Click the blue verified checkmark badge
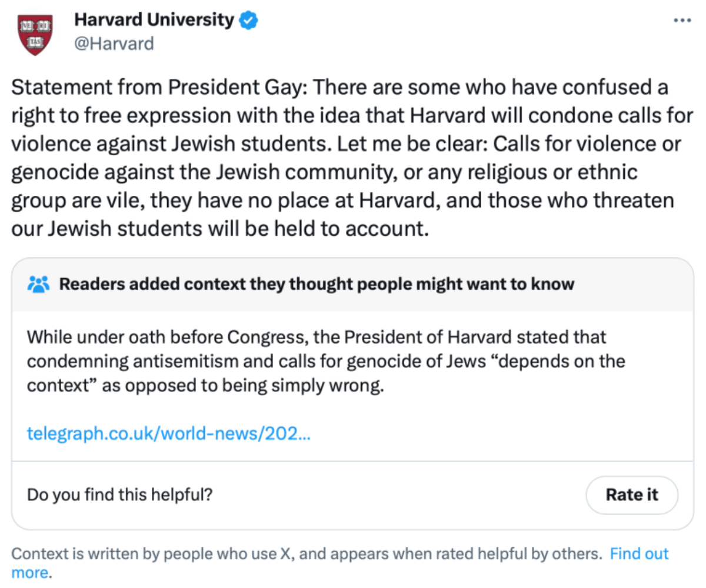The width and height of the screenshot is (706, 588). [249, 21]
